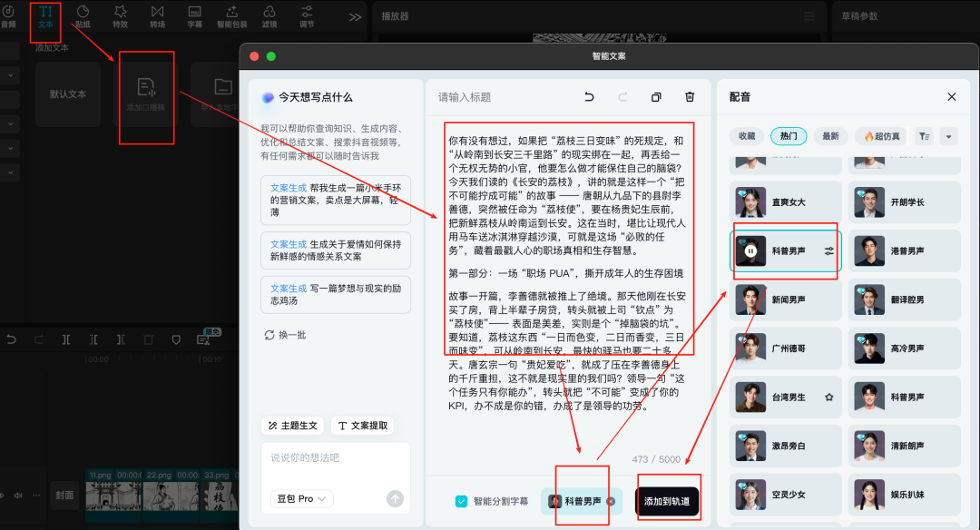This screenshot has width=980, height=530.
Task: Click the send arrow in the idea box
Action: pos(395,498)
